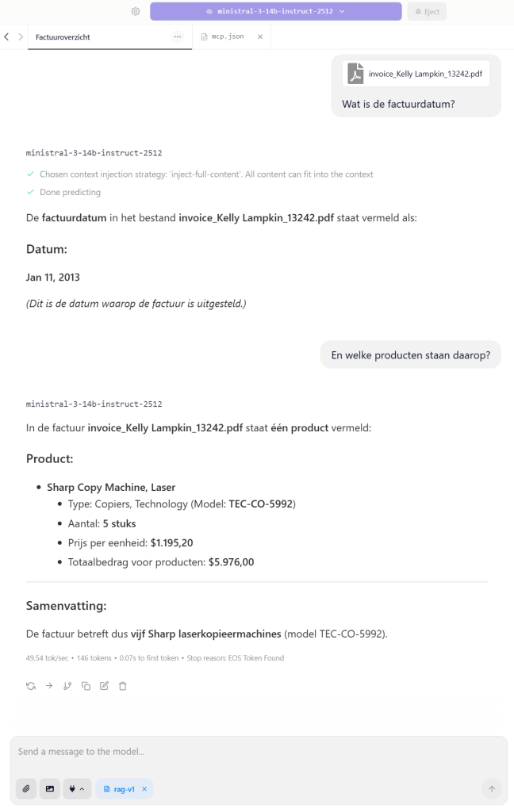
Task: Open Factuuroverzicht tab options menu
Action: tap(178, 37)
